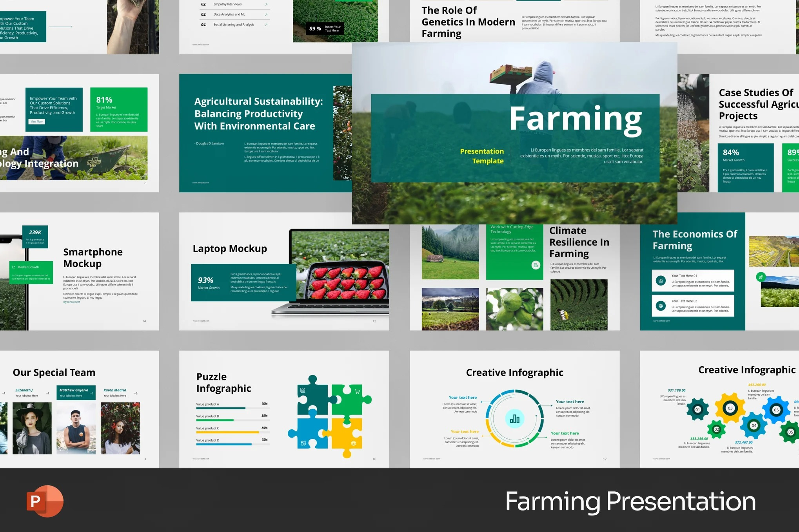Click the Value product C yellow progress bar
Screen dimensions: 799x532
click(227, 432)
